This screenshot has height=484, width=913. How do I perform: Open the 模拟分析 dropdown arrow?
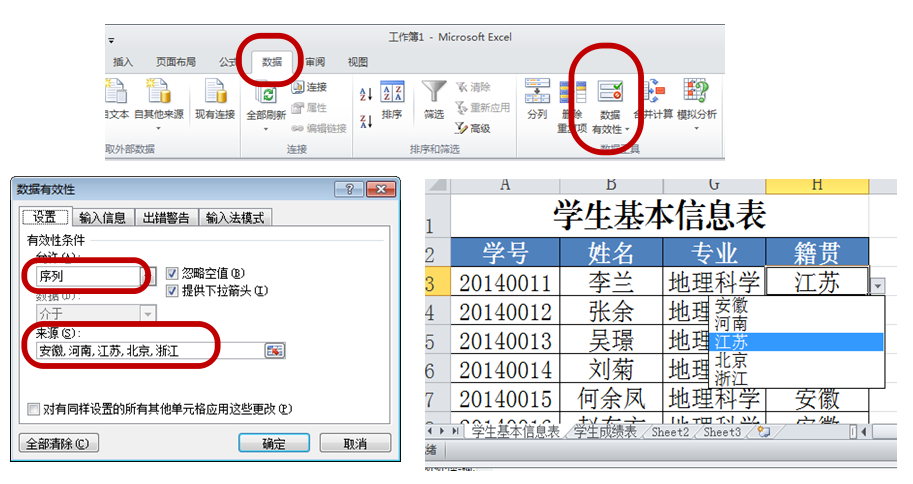coord(696,129)
